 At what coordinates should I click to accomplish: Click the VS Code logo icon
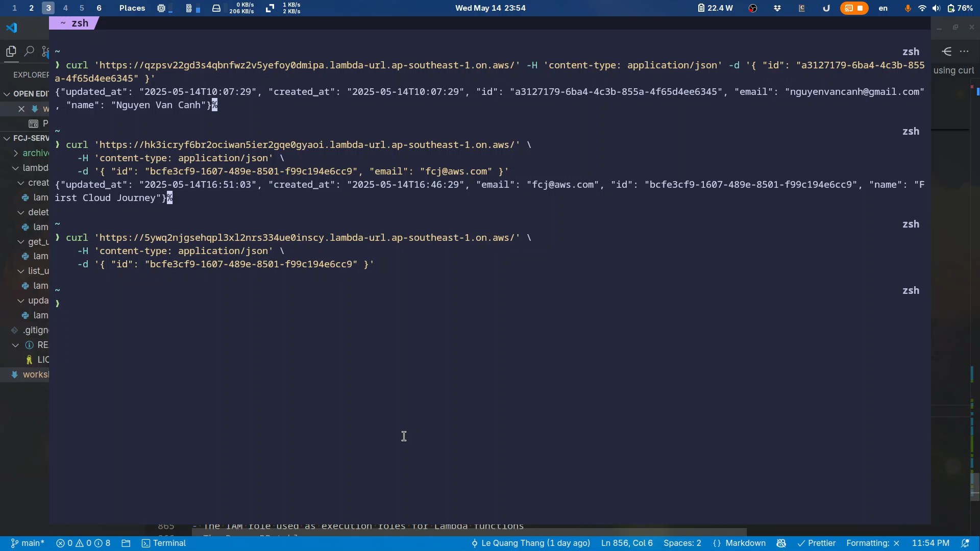click(x=11, y=28)
